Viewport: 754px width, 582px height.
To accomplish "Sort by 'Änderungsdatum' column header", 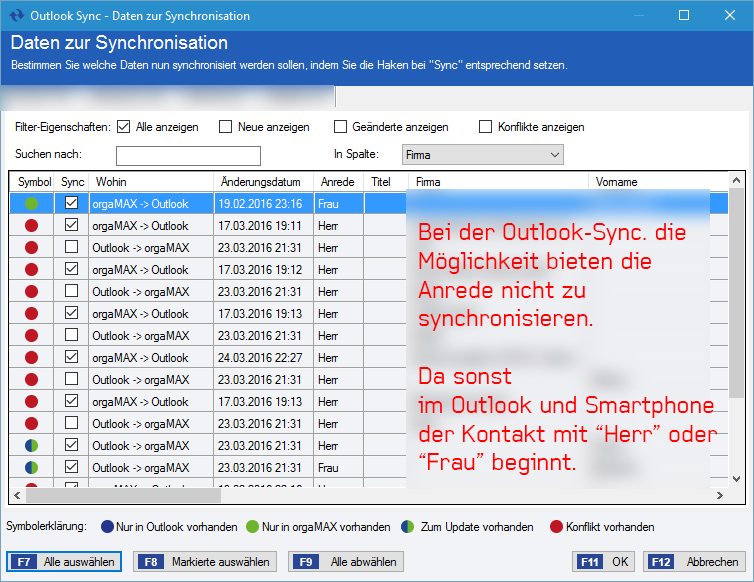I will tap(264, 182).
